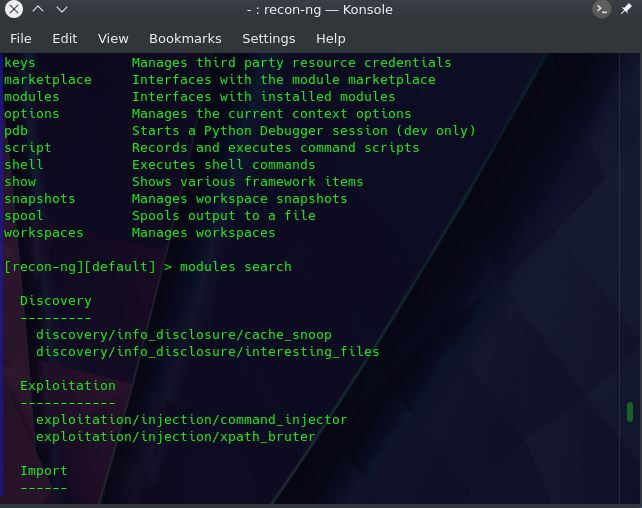
Task: Click 'Spools output to a file' text
Action: click(224, 216)
